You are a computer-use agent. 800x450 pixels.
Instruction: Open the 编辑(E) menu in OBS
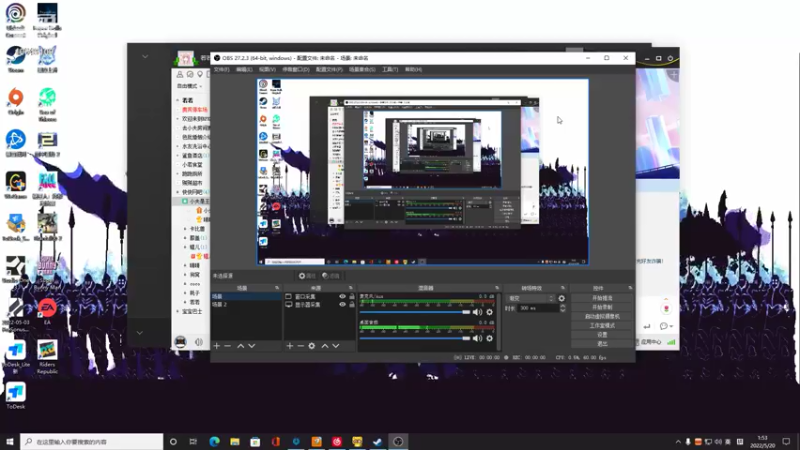244,69
